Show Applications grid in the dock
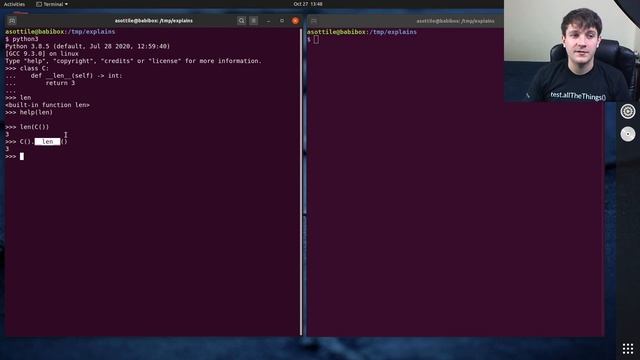The height and width of the screenshot is (360, 640). (628, 349)
